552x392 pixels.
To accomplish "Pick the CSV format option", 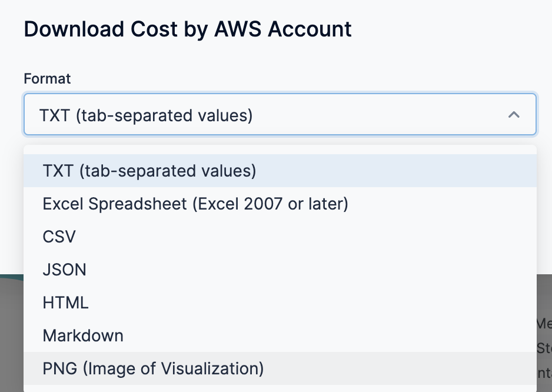I will [59, 237].
